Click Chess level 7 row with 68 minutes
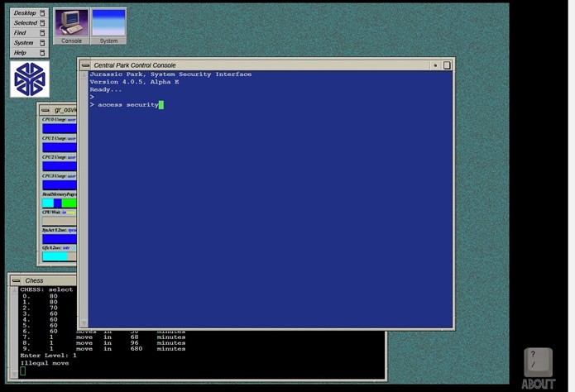Viewport: 575px width, 392px height. click(x=103, y=337)
